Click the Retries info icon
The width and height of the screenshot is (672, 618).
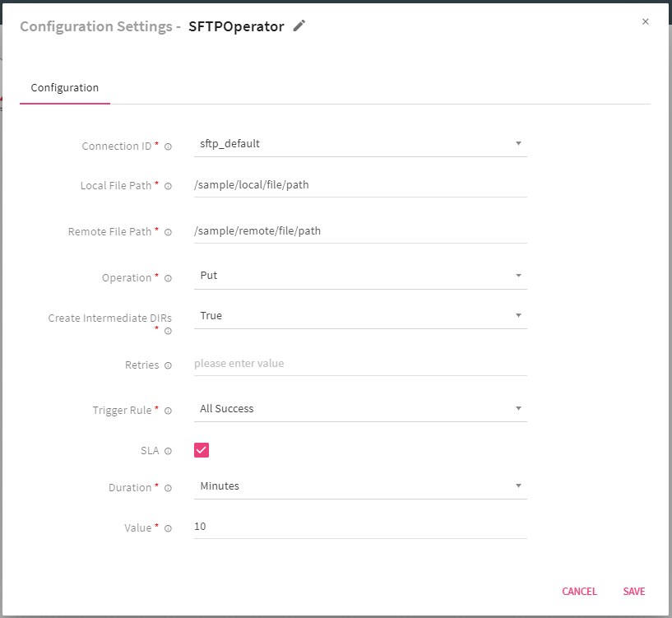[x=168, y=365]
